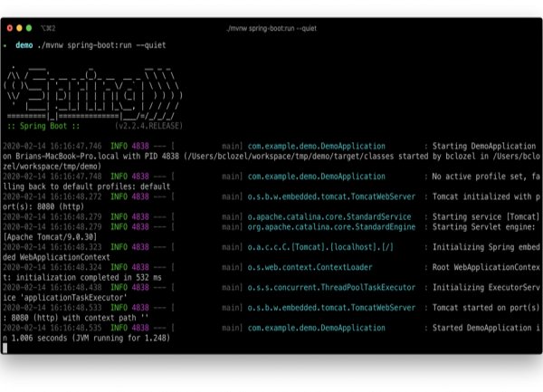
Task: Click timestamp '2020-02-14 16:16:48.272'
Action: point(52,196)
